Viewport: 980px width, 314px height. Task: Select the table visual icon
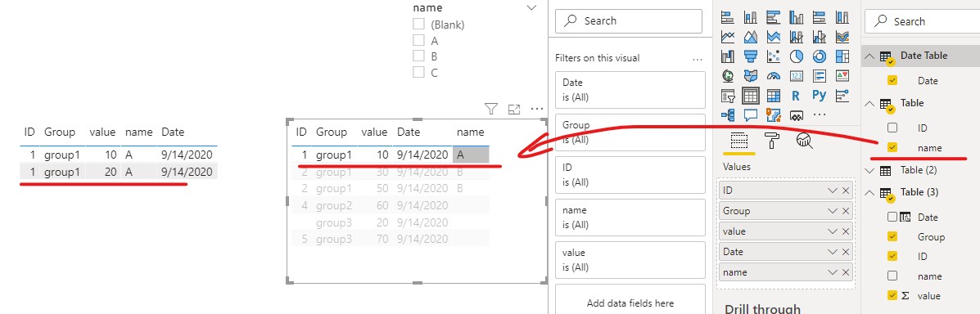point(751,96)
